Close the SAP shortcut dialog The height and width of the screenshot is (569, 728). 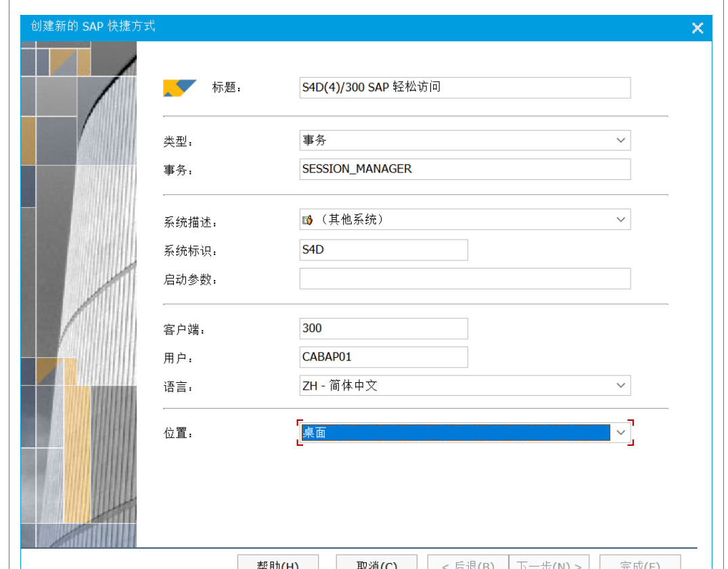(698, 28)
